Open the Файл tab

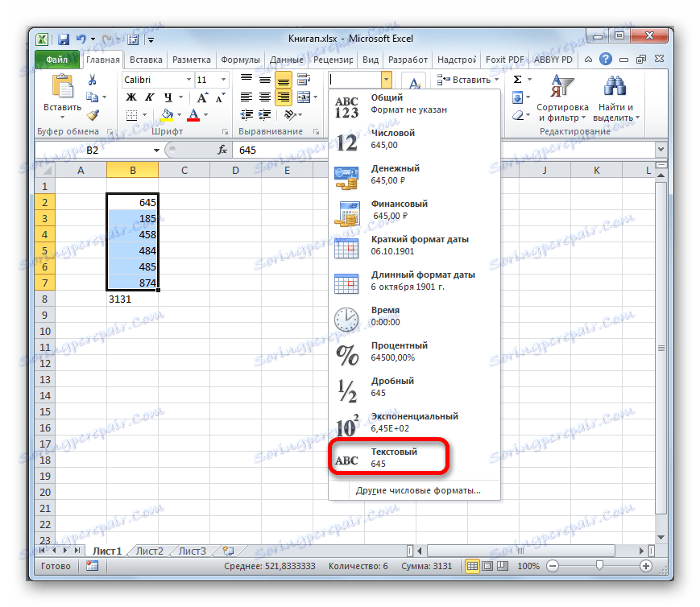(x=57, y=60)
